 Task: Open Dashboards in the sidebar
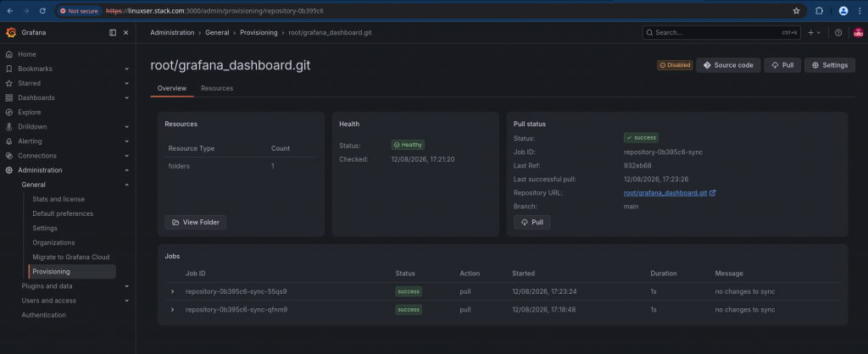pyautogui.click(x=36, y=97)
